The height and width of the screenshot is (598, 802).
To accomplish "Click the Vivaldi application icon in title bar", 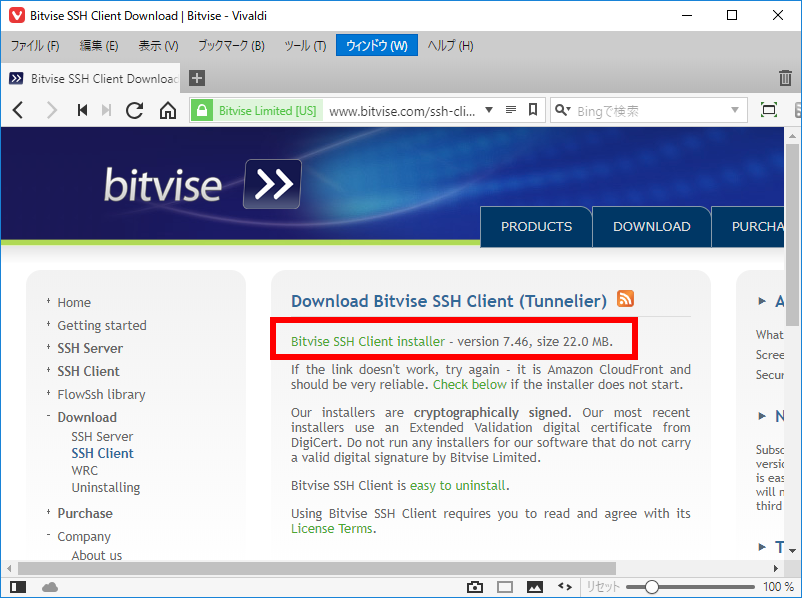I will click(17, 15).
